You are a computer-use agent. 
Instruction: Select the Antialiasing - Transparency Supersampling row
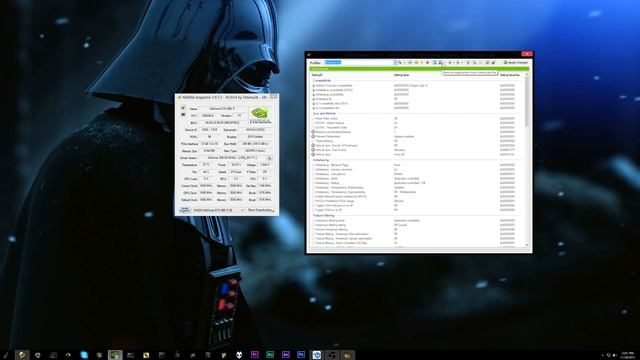417,192
